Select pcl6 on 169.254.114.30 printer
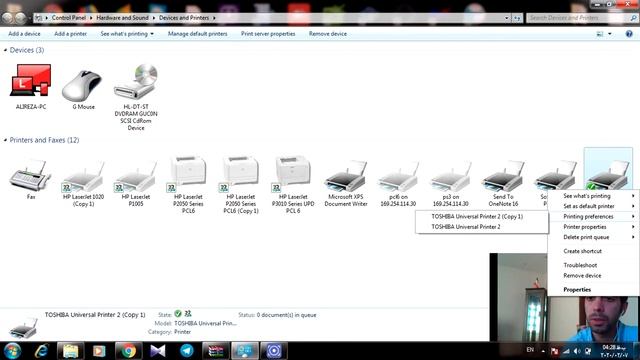640x360 pixels. point(398,177)
